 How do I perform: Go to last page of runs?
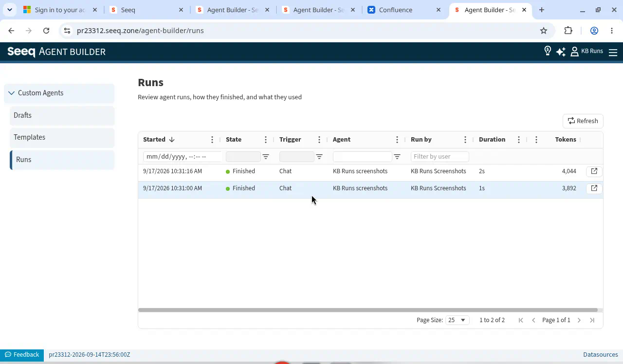(x=592, y=320)
